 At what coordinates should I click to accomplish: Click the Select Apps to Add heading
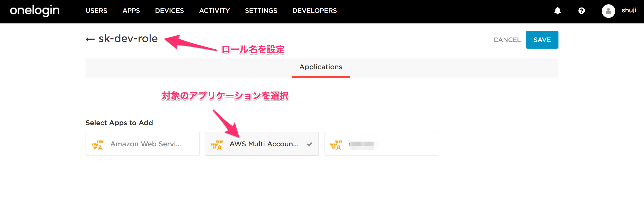pyautogui.click(x=119, y=123)
